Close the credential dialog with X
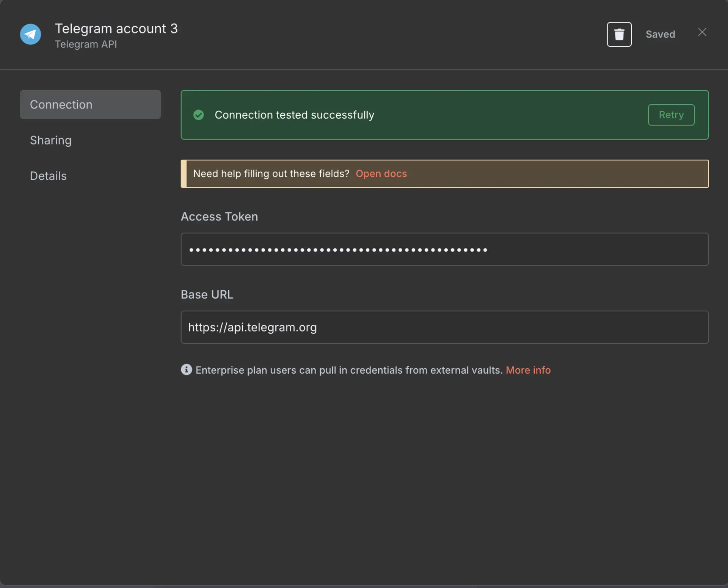 coord(702,32)
